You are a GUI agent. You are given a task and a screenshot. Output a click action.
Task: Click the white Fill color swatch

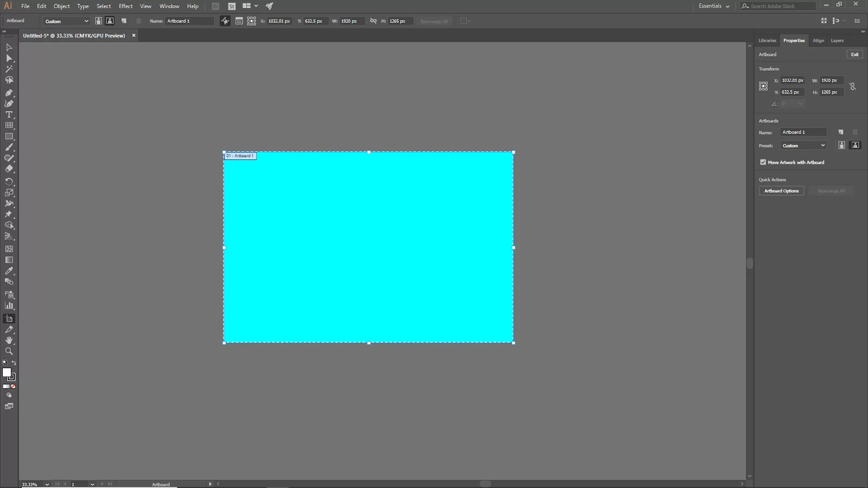[x=7, y=372]
